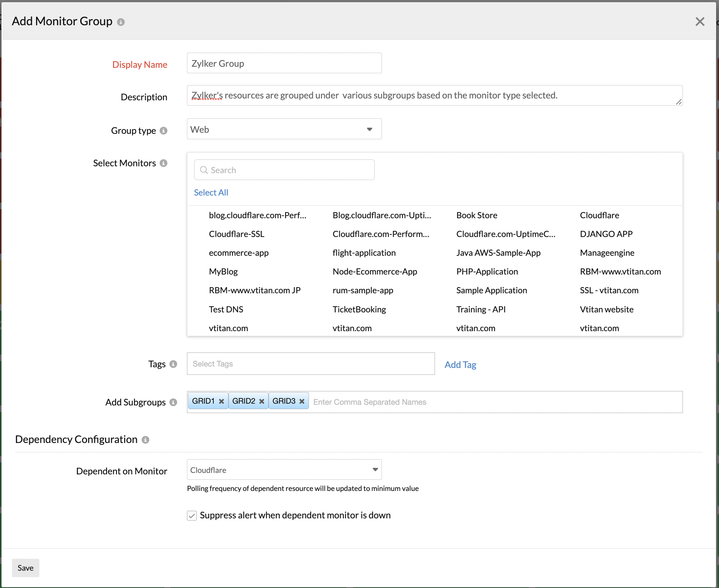
Task: Click the Display Name text input field
Action: pos(284,63)
